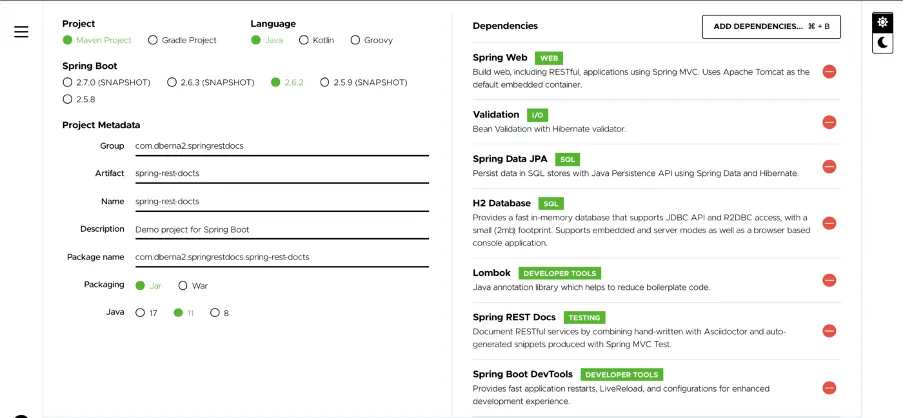Image resolution: width=904 pixels, height=418 pixels.
Task: Click the Spring REST Docs title
Action: [514, 317]
